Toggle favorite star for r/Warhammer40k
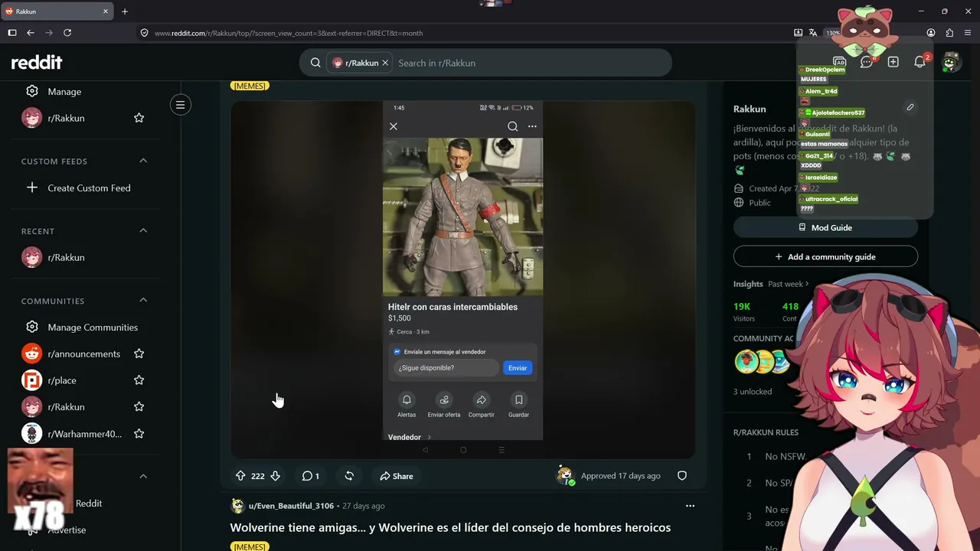This screenshot has width=980, height=551. point(139,433)
